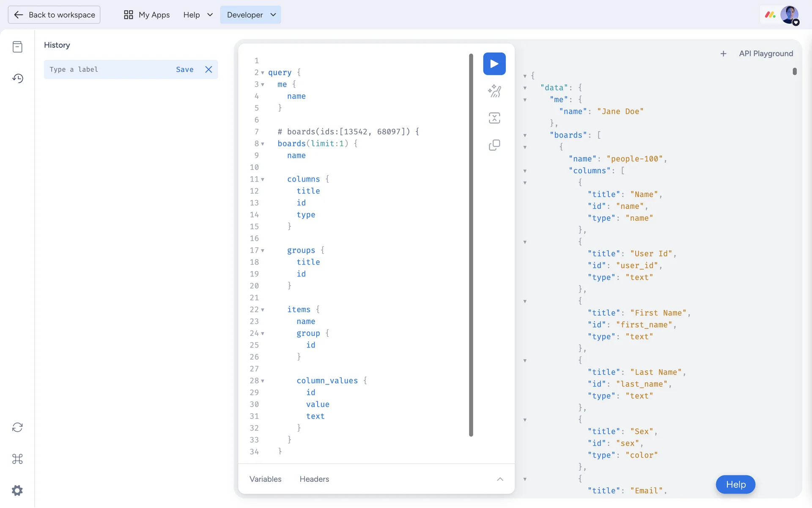Expand the Developer dropdown menu
Image resolution: width=812 pixels, height=508 pixels.
click(250, 15)
